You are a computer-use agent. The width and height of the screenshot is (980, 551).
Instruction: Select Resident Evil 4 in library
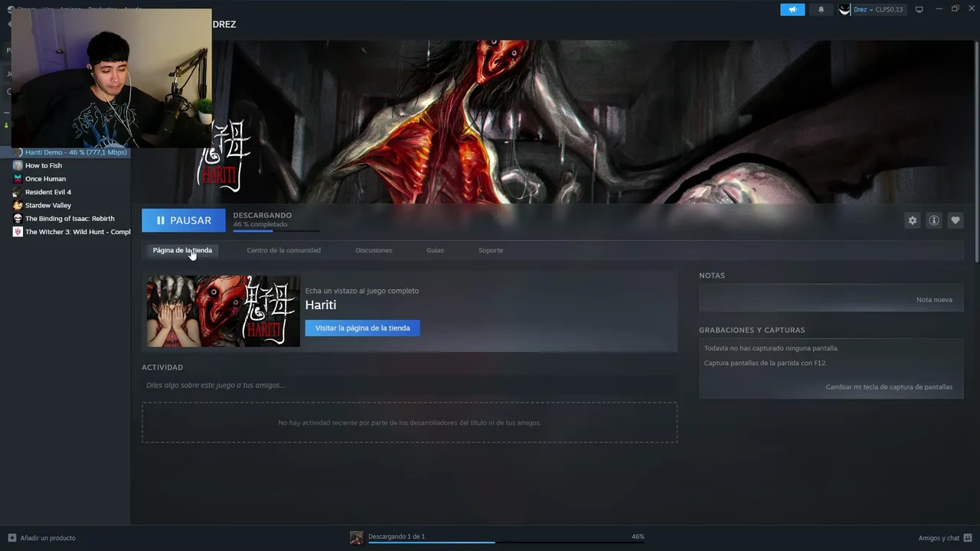point(48,192)
